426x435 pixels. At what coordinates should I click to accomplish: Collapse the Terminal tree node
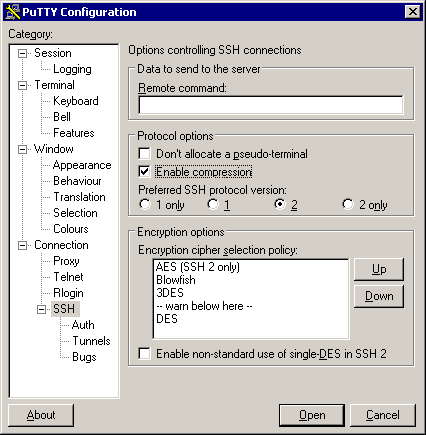[x=22, y=85]
